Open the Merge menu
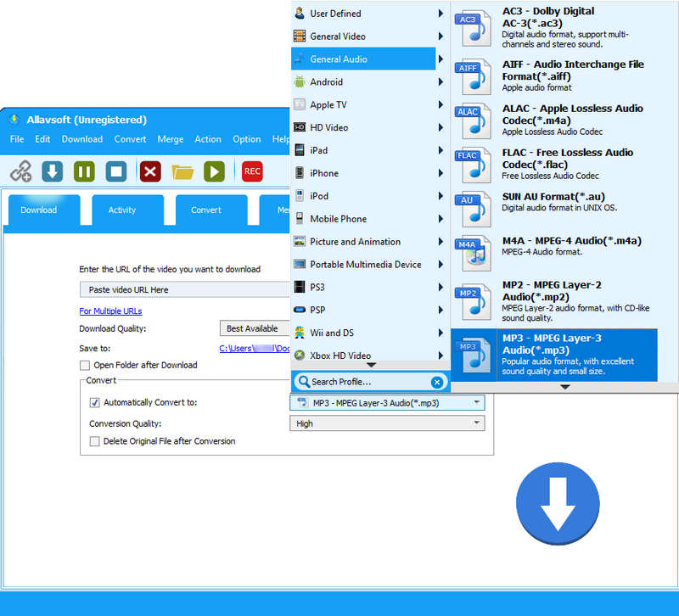 (170, 139)
